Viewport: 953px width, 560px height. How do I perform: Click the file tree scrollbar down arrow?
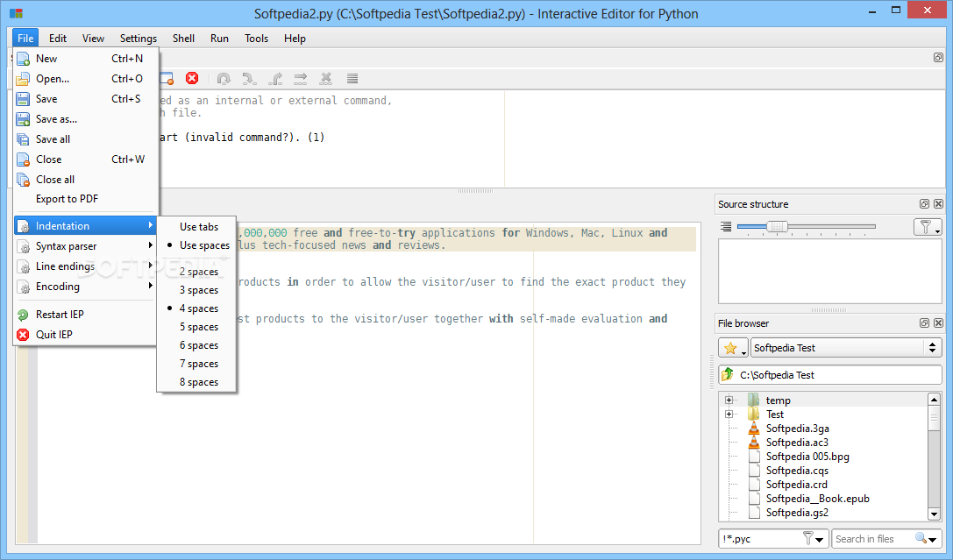(x=935, y=514)
